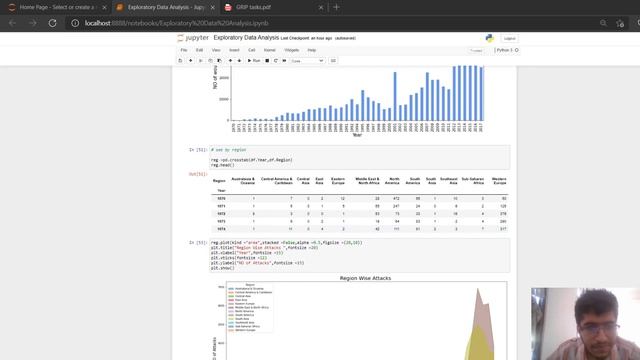Interrupt the kernel with the stop icon
The image size is (640, 360).
[x=267, y=60]
